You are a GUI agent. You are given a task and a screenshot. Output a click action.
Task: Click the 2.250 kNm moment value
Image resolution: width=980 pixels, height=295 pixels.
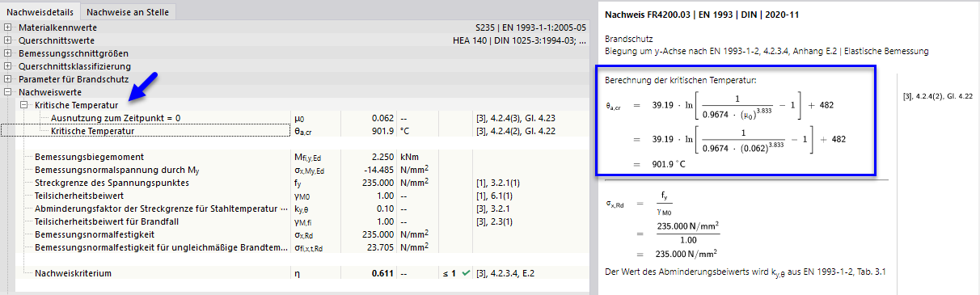tap(382, 157)
